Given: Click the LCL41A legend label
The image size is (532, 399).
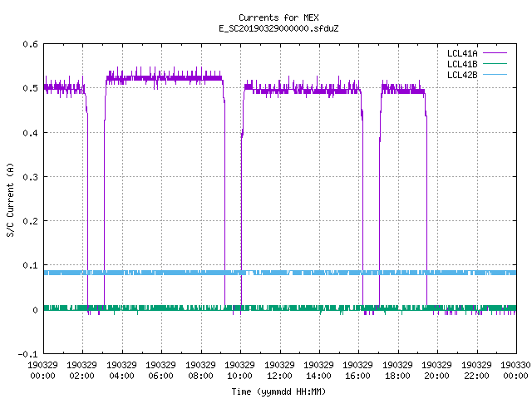Looking at the screenshot, I should [x=462, y=53].
